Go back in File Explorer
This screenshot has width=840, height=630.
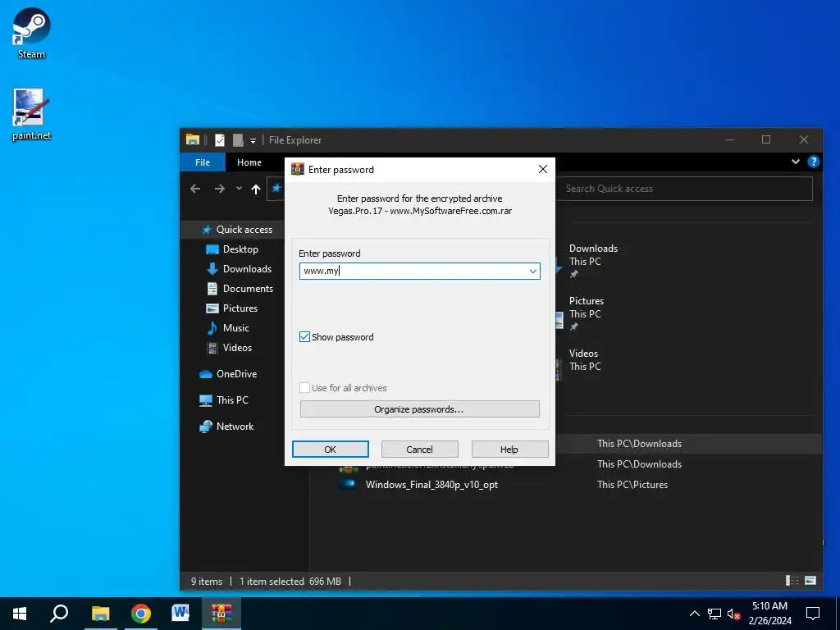pyautogui.click(x=195, y=189)
